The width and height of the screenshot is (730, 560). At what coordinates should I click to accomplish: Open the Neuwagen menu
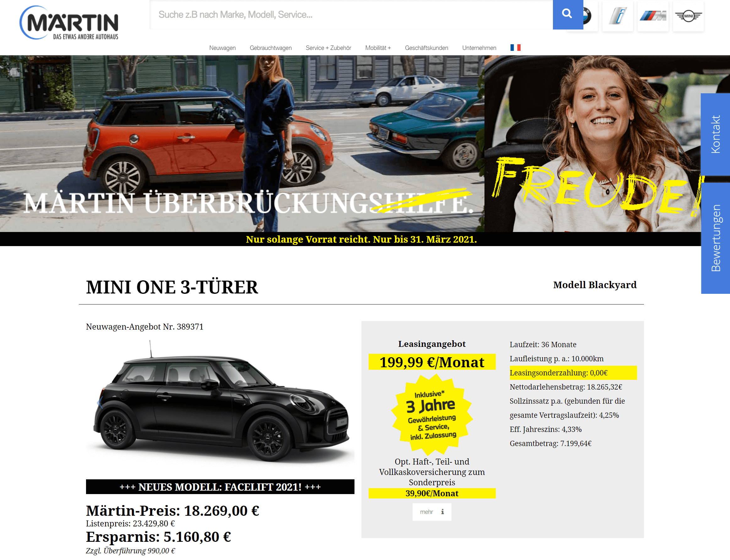click(x=222, y=48)
